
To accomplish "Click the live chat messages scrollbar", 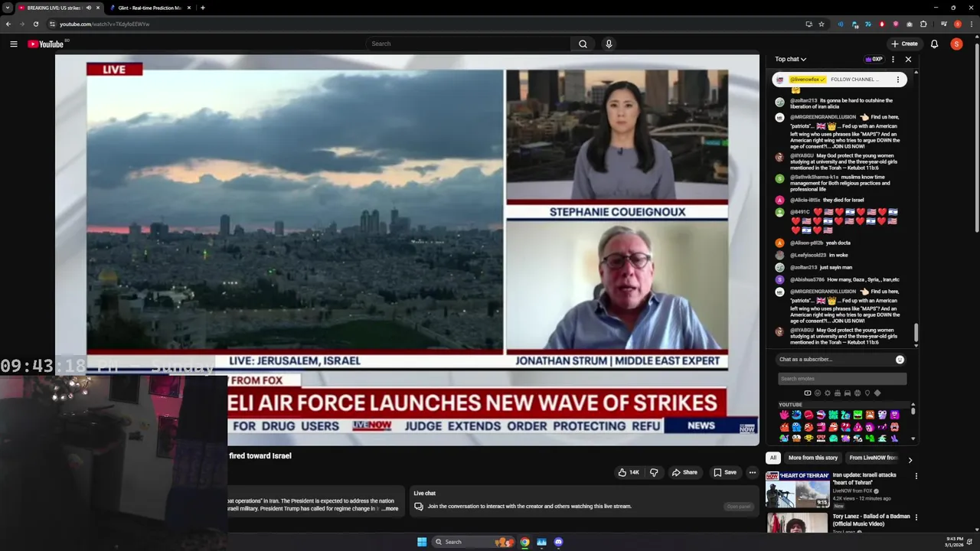I will 916,333.
